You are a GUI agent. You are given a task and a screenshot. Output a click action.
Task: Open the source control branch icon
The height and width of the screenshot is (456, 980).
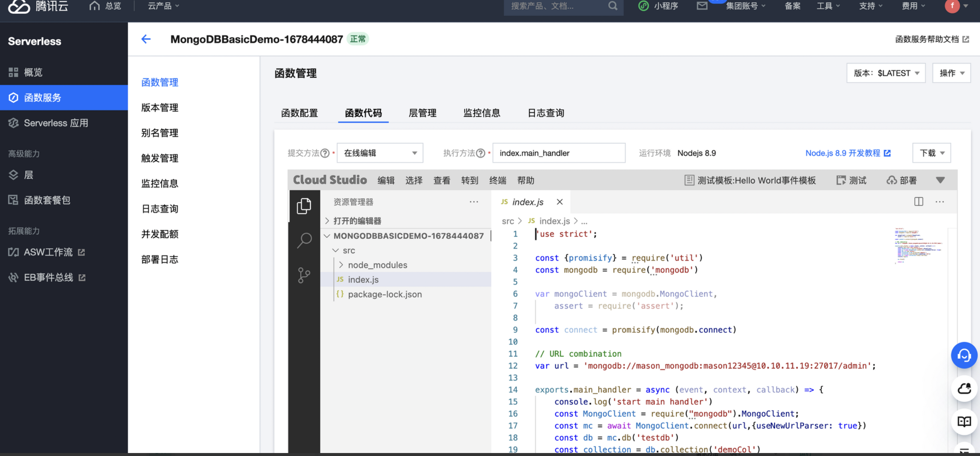303,275
